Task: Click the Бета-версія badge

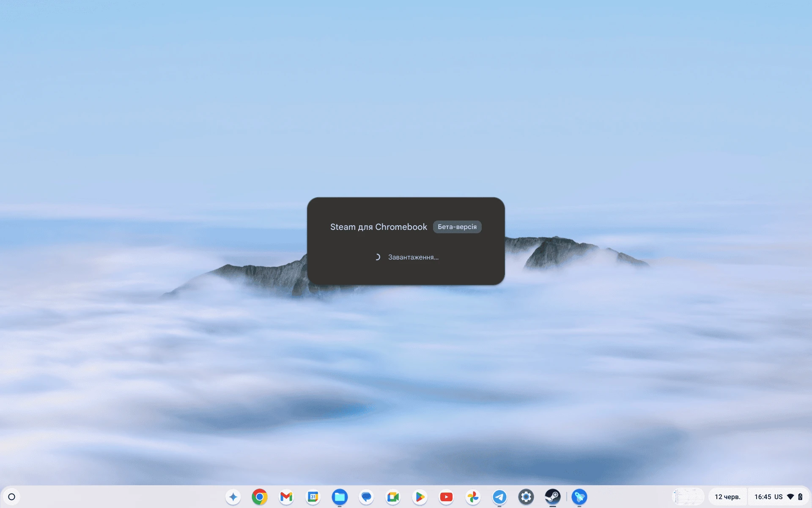Action: 457,227
